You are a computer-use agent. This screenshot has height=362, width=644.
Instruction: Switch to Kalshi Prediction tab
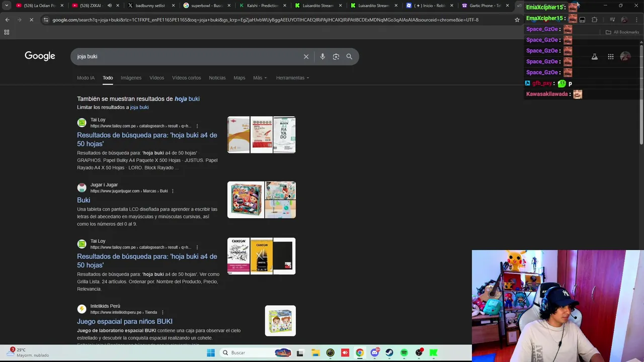pyautogui.click(x=262, y=6)
